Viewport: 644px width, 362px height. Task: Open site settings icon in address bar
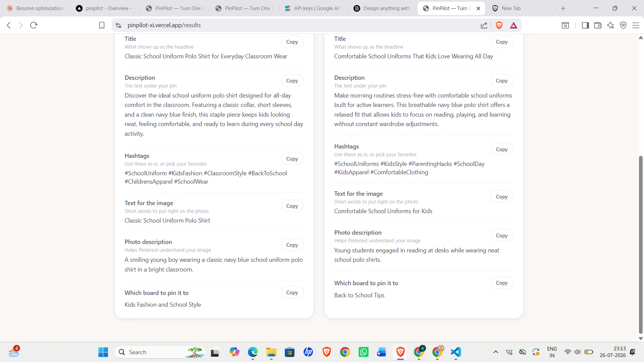coord(118,25)
